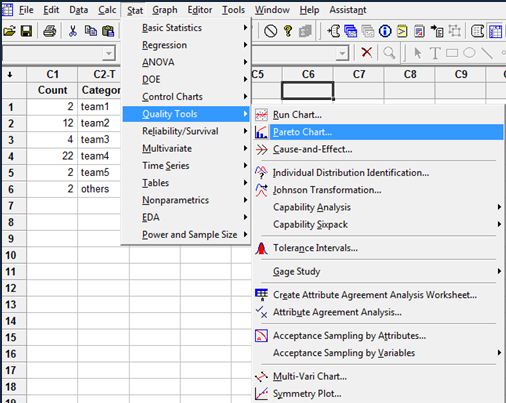Viewport: 506px width, 403px height.
Task: Click the yellow Session window toolbar icon
Action: pyautogui.click(x=402, y=31)
